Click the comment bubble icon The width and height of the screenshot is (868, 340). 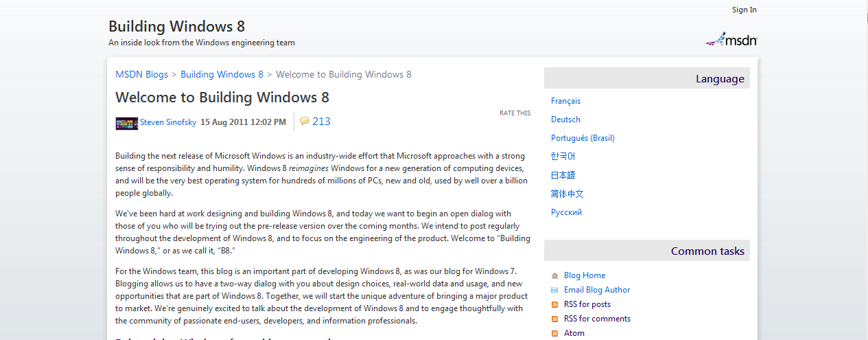pyautogui.click(x=305, y=122)
